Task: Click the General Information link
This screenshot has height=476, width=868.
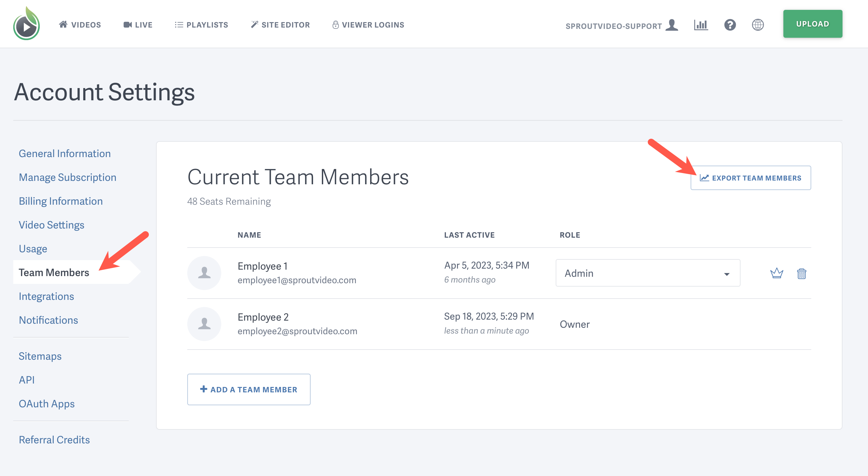Action: click(x=65, y=154)
